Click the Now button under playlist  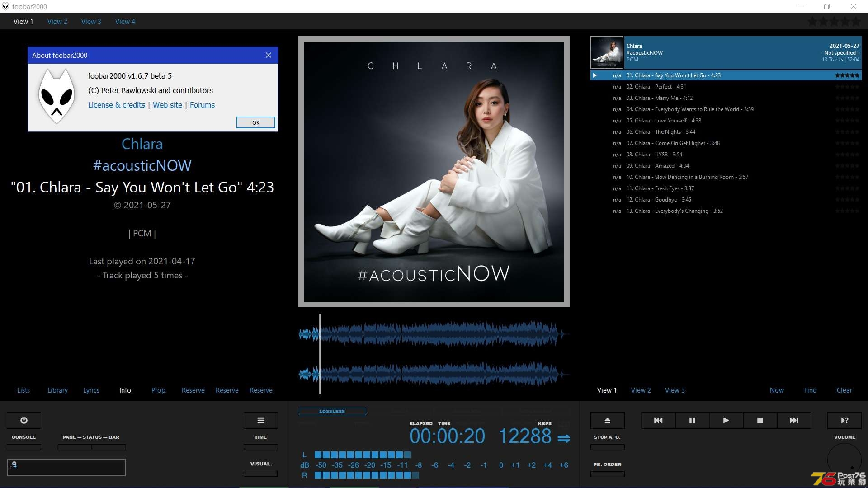click(777, 390)
